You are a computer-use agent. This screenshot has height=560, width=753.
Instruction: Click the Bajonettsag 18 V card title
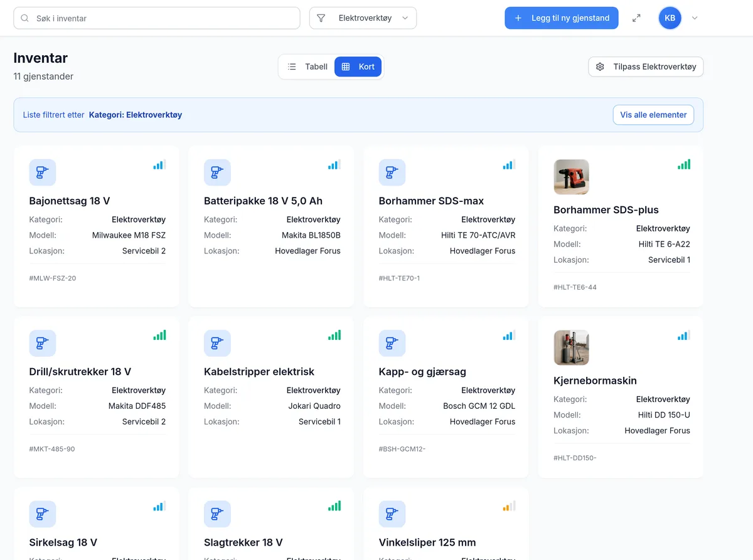pyautogui.click(x=70, y=201)
